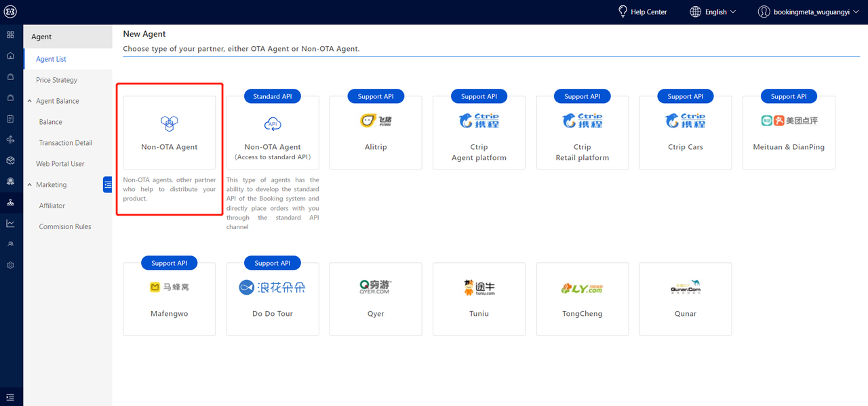Open Price Strategy in the side menu
868x406 pixels.
point(56,80)
